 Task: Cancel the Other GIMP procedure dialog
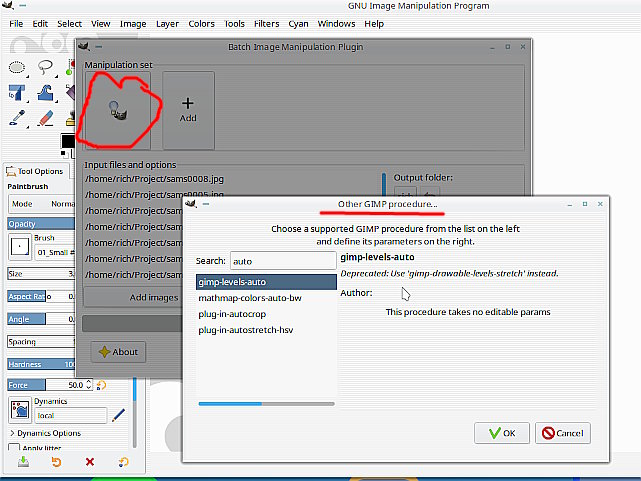(563, 433)
